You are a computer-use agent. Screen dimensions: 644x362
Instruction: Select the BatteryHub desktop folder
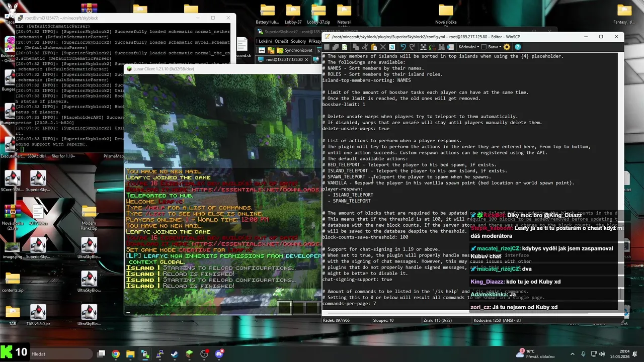[267, 14]
